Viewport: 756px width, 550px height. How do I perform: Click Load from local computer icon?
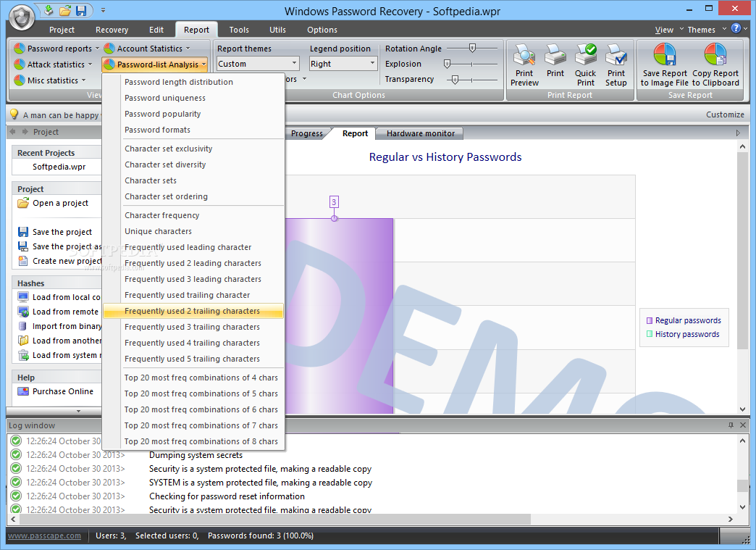click(23, 296)
